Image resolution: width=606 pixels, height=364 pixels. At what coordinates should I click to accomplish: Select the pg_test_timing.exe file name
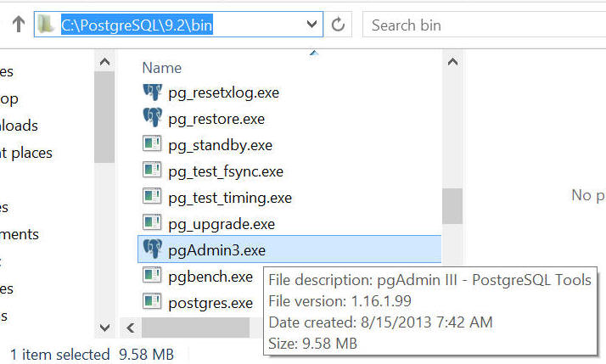pyautogui.click(x=230, y=199)
